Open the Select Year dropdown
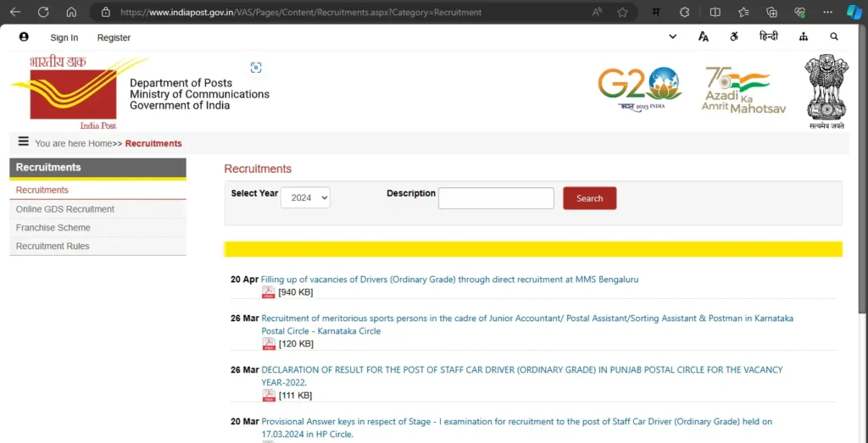 [305, 197]
